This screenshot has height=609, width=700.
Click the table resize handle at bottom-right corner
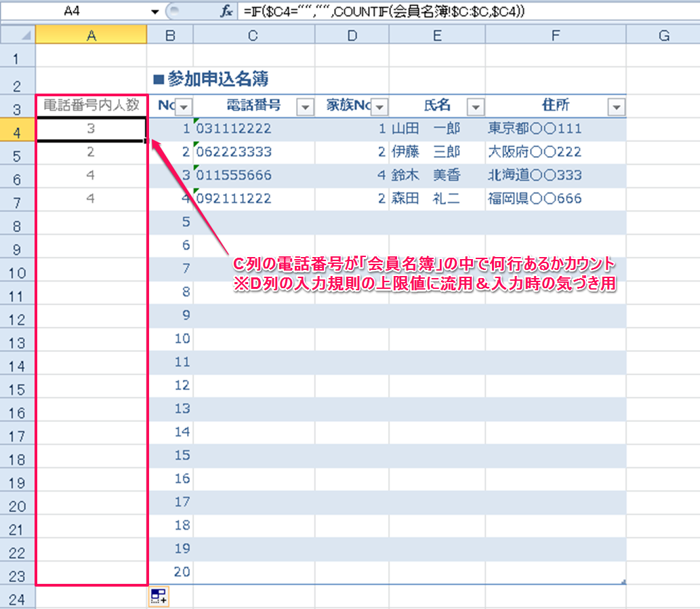click(x=623, y=581)
